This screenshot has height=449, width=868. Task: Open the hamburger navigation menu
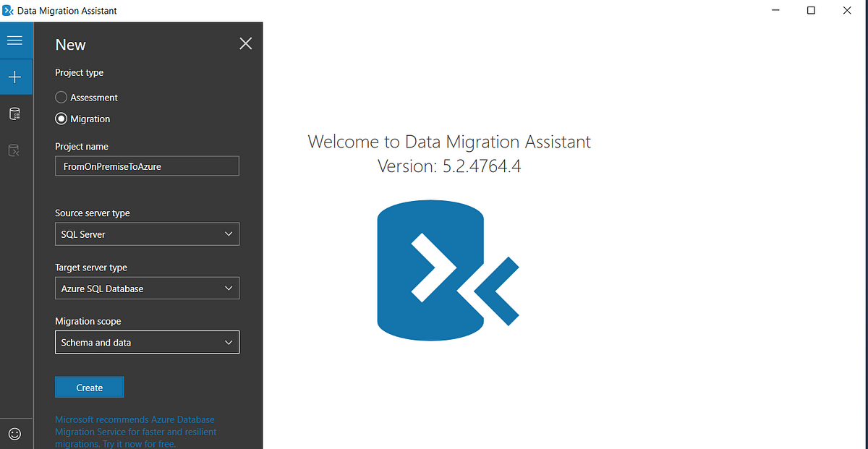tap(15, 40)
